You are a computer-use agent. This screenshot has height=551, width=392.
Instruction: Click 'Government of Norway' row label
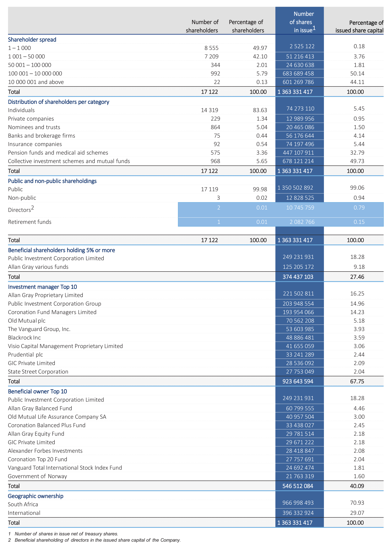pyautogui.click(x=37, y=476)
